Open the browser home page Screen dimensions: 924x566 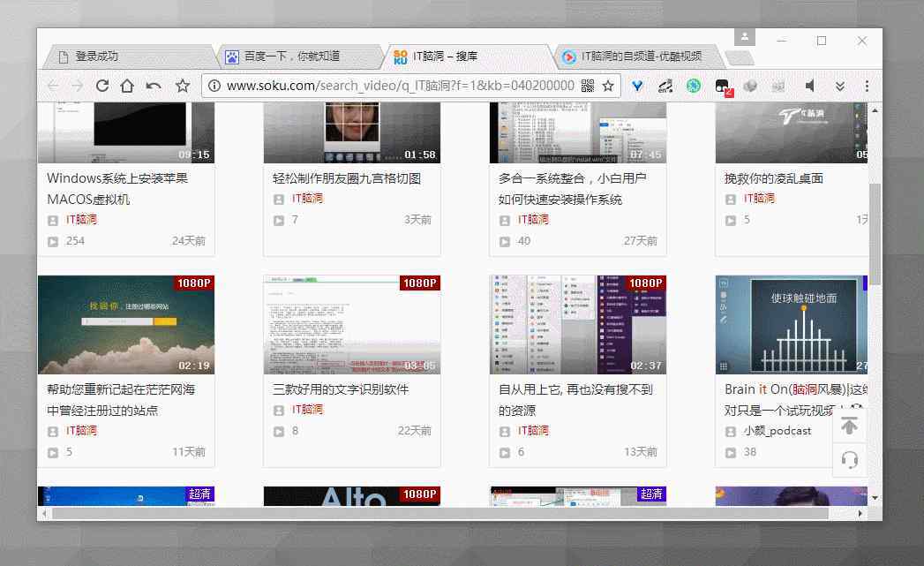(127, 86)
